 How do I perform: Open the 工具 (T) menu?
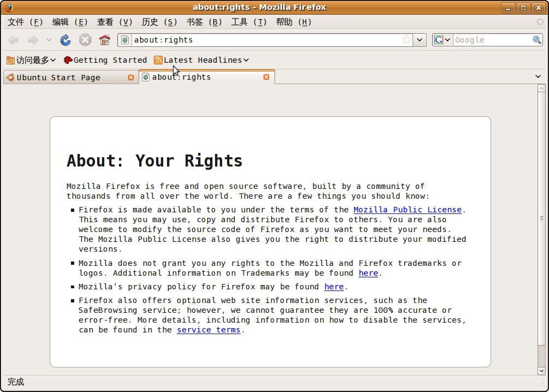coord(249,22)
